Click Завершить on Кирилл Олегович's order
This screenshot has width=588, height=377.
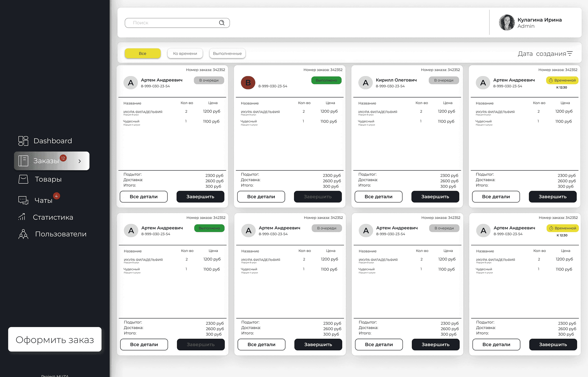[435, 197]
